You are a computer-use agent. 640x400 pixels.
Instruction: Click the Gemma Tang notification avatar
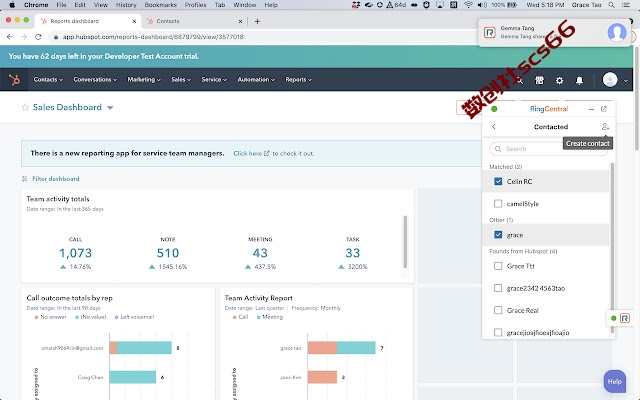[617, 32]
